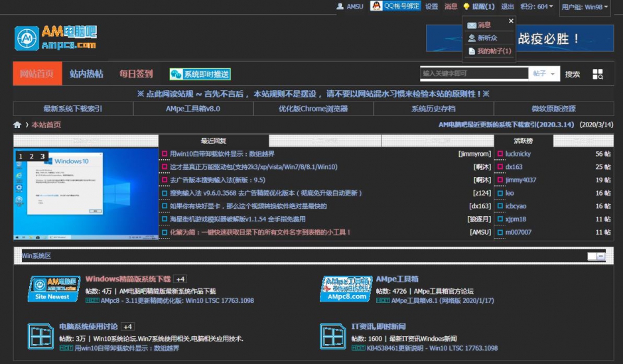
Task: Click 提醒(1) in top bar
Action: pos(483,7)
